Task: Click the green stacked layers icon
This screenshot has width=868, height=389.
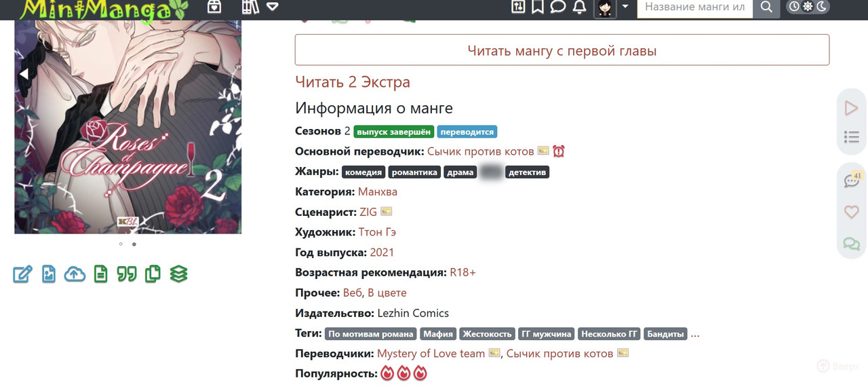Action: tap(178, 274)
